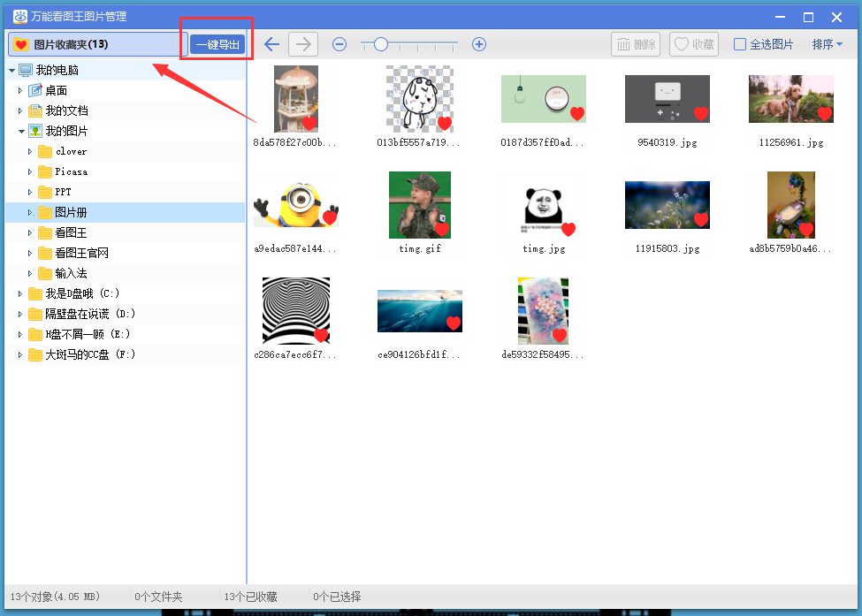Click the 删除 trash toolbar button
Viewport: 862px width, 616px height.
(636, 44)
